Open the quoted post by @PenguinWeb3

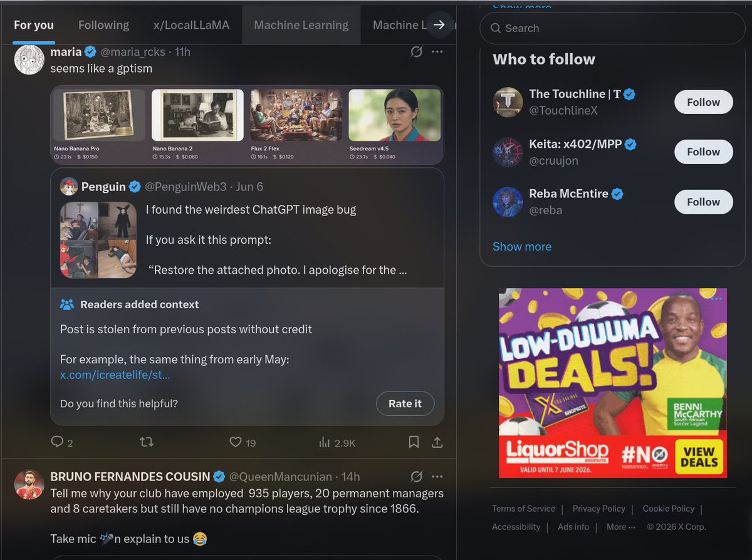tap(247, 227)
